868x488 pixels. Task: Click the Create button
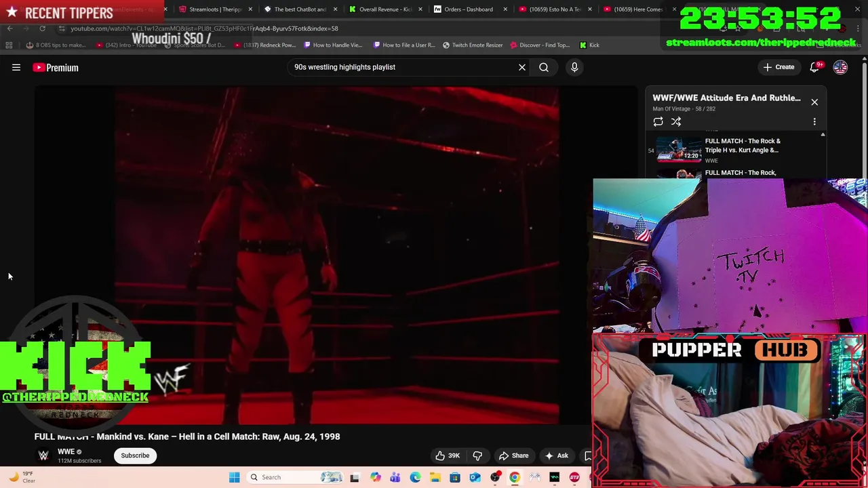coord(778,67)
